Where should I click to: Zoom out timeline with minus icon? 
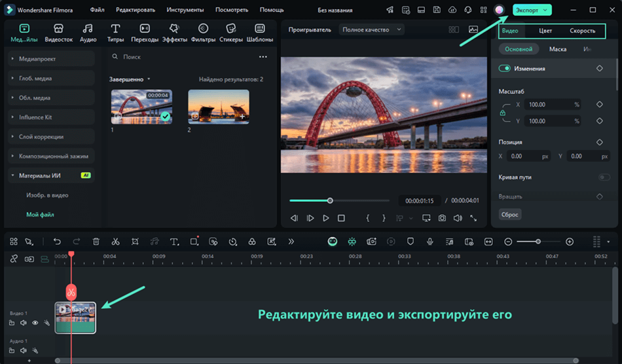click(508, 242)
